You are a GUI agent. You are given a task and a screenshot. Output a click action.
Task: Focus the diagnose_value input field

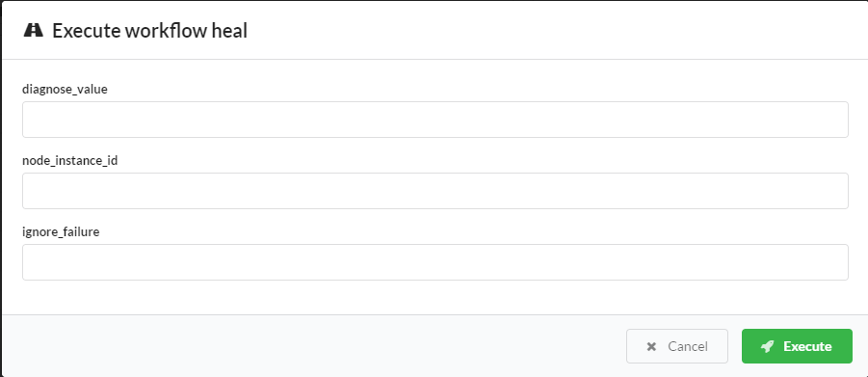tap(435, 120)
